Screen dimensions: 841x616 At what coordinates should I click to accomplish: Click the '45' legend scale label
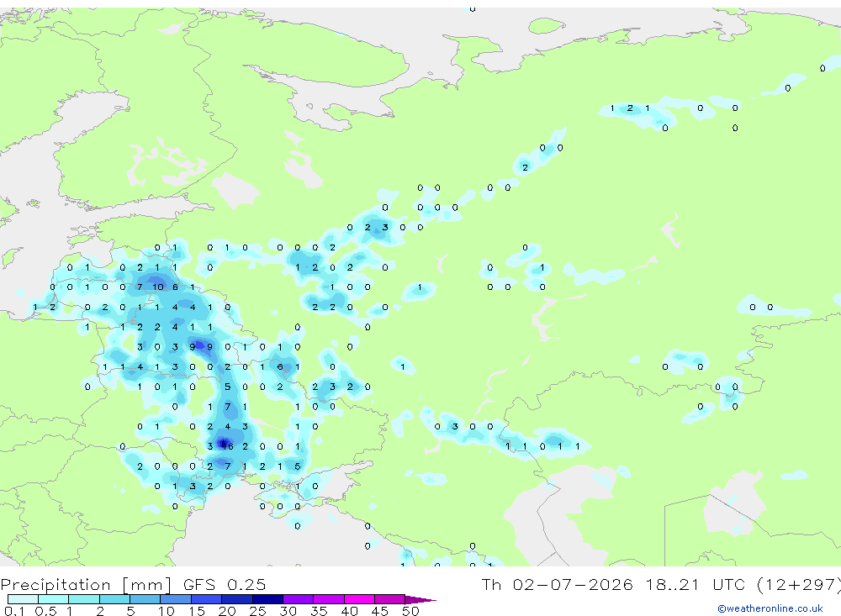pyautogui.click(x=380, y=611)
